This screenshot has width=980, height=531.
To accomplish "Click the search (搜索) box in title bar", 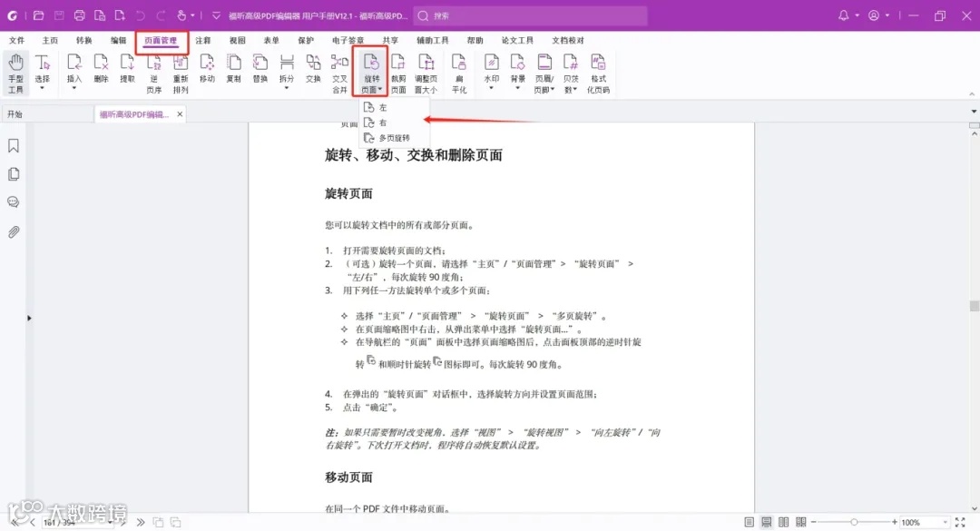I will point(530,15).
